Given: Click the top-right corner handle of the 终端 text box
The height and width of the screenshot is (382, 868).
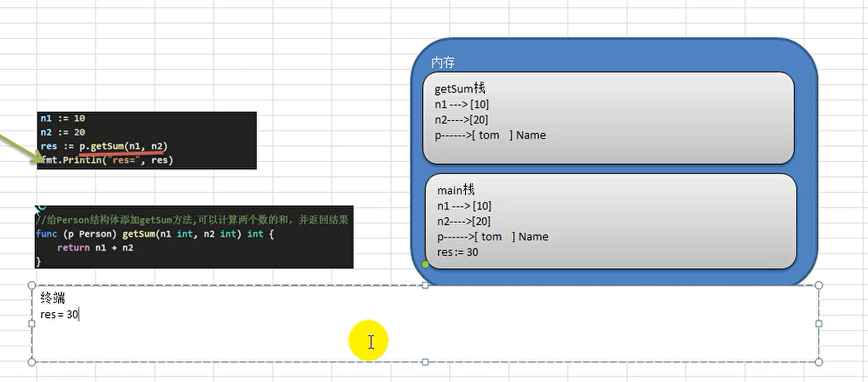Looking at the screenshot, I should (x=818, y=285).
